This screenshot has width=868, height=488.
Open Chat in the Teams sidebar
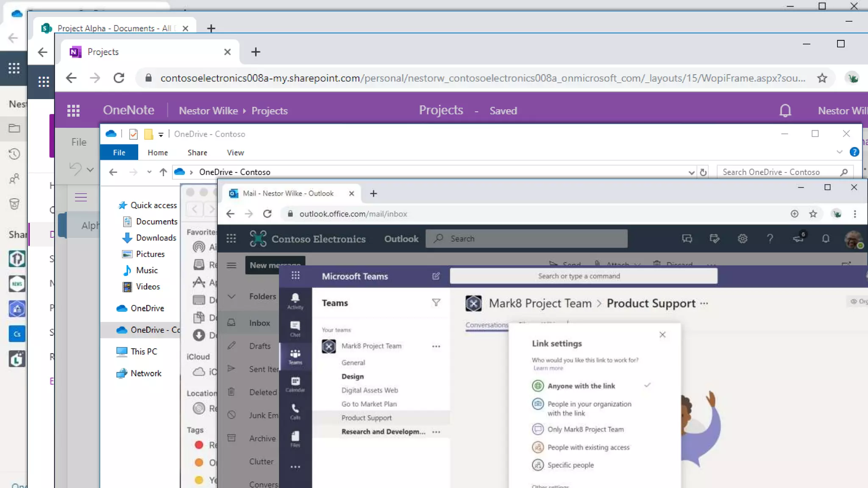click(x=295, y=328)
